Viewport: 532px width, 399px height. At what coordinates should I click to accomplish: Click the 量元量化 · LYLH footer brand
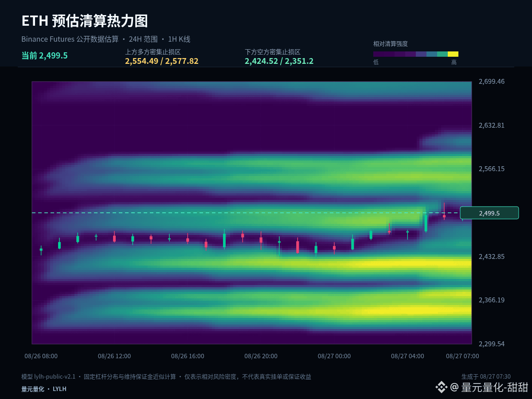[44, 389]
